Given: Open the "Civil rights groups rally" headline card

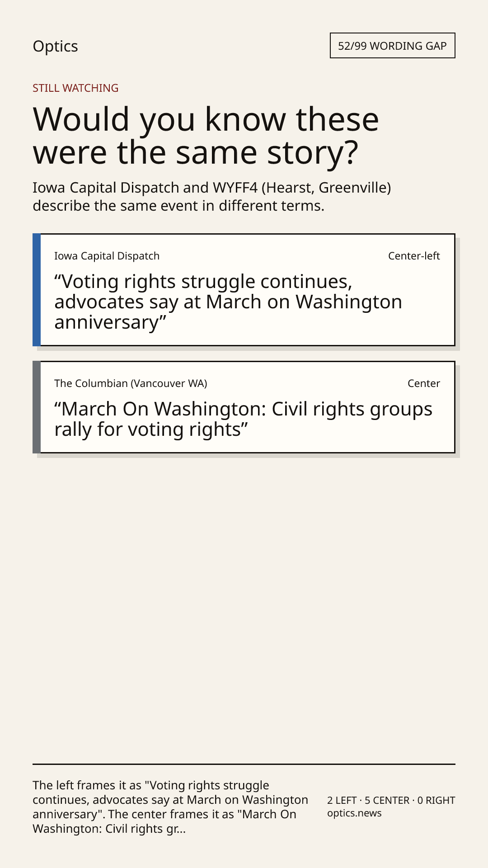Looking at the screenshot, I should tap(247, 407).
